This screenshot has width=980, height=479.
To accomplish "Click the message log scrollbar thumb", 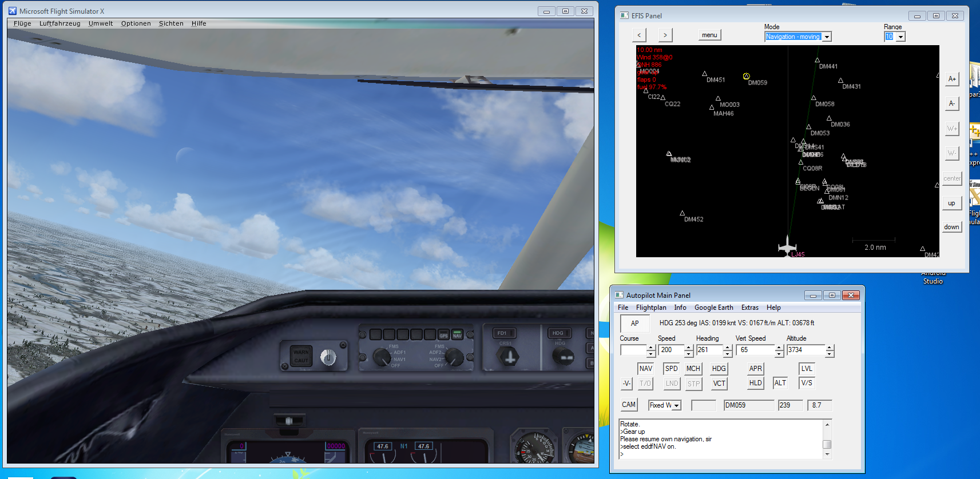I will [x=827, y=444].
